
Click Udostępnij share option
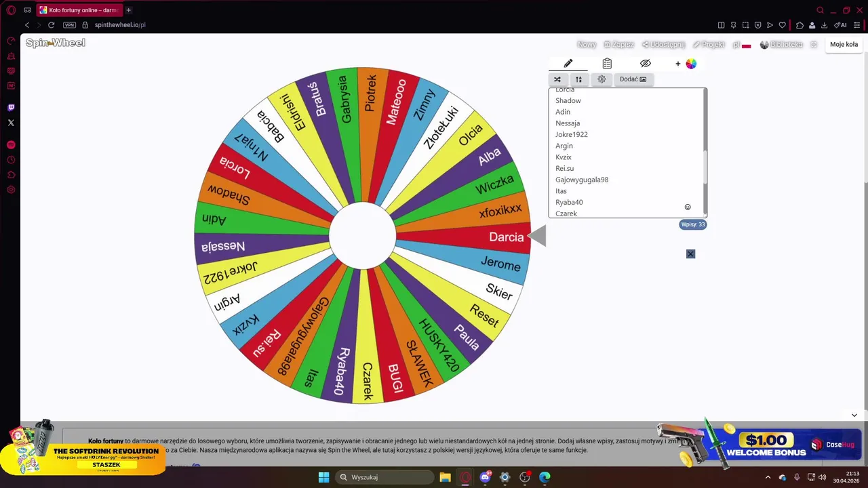click(663, 45)
